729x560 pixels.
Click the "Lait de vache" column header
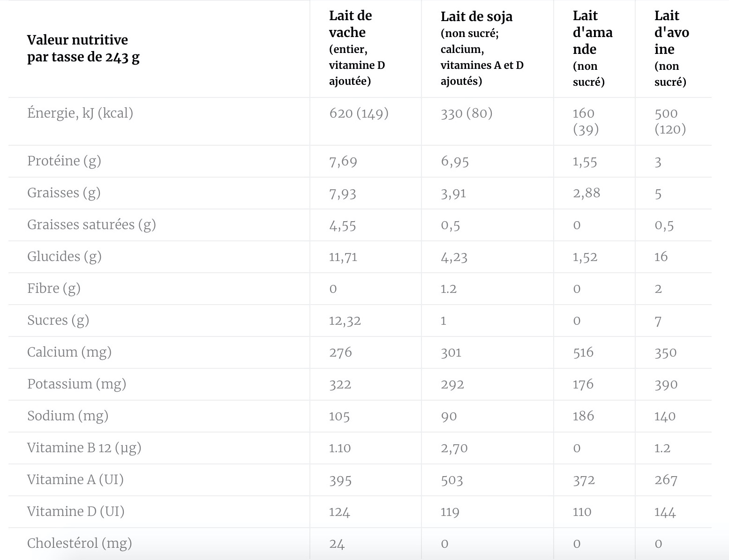point(350,24)
